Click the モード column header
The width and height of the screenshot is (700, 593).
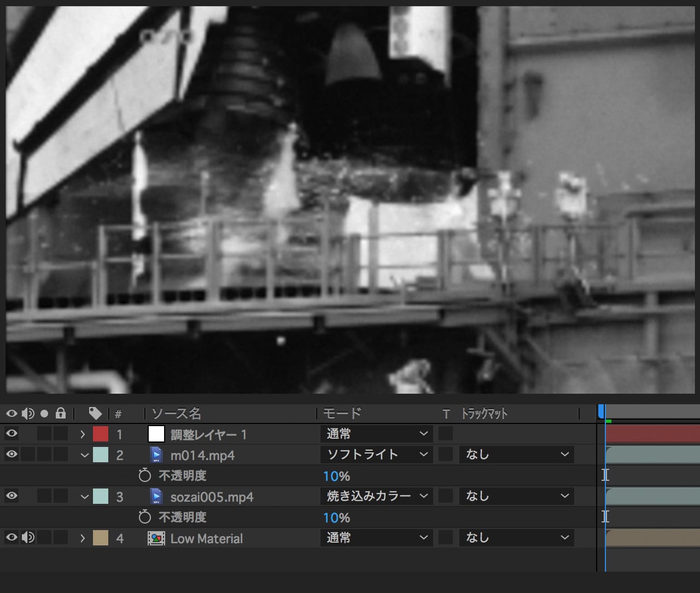pyautogui.click(x=342, y=414)
